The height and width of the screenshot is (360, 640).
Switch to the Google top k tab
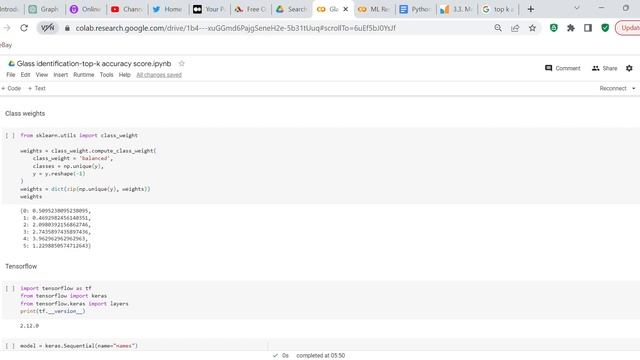click(498, 9)
